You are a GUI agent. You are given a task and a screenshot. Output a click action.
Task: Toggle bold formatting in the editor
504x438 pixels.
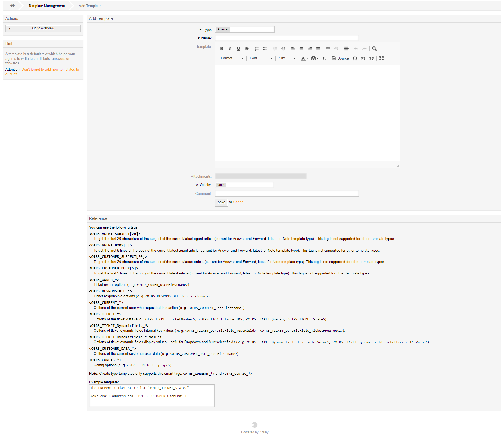pyautogui.click(x=222, y=49)
